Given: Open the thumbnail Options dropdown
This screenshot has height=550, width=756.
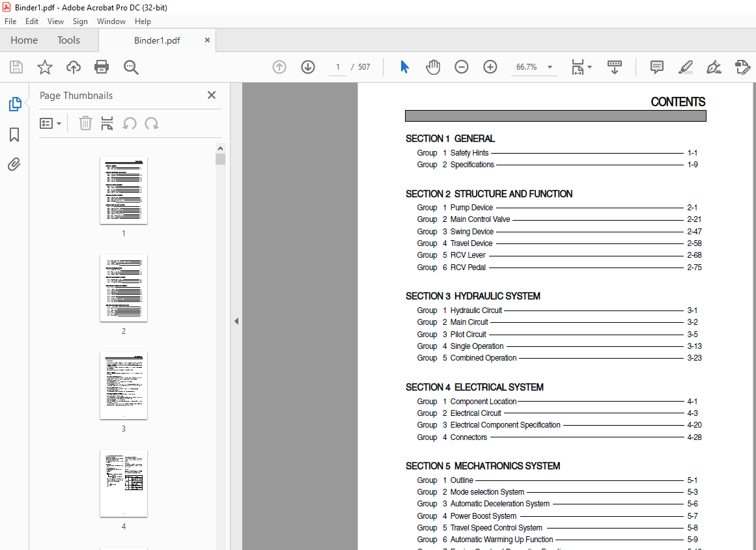Looking at the screenshot, I should 51,124.
